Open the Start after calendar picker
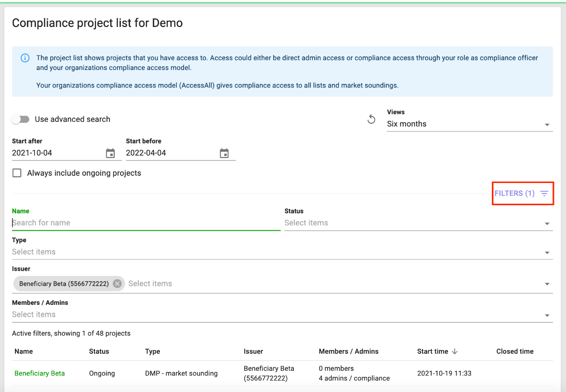566x392 pixels. click(x=110, y=153)
